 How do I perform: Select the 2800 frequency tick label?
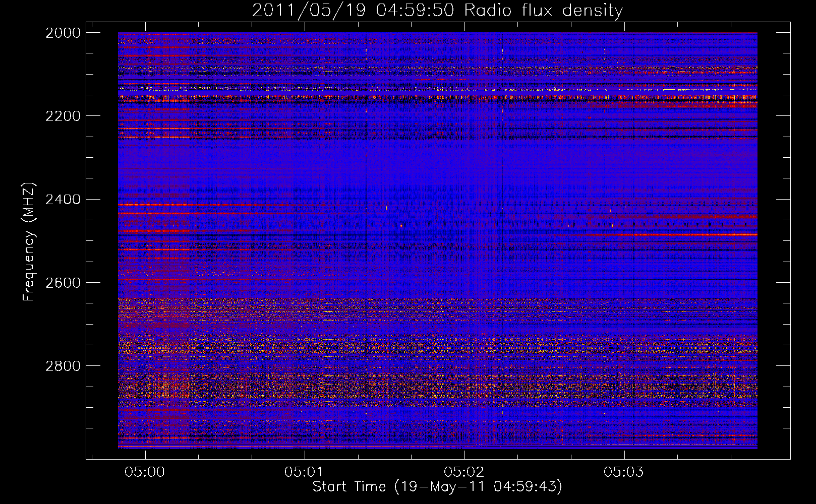(x=63, y=366)
